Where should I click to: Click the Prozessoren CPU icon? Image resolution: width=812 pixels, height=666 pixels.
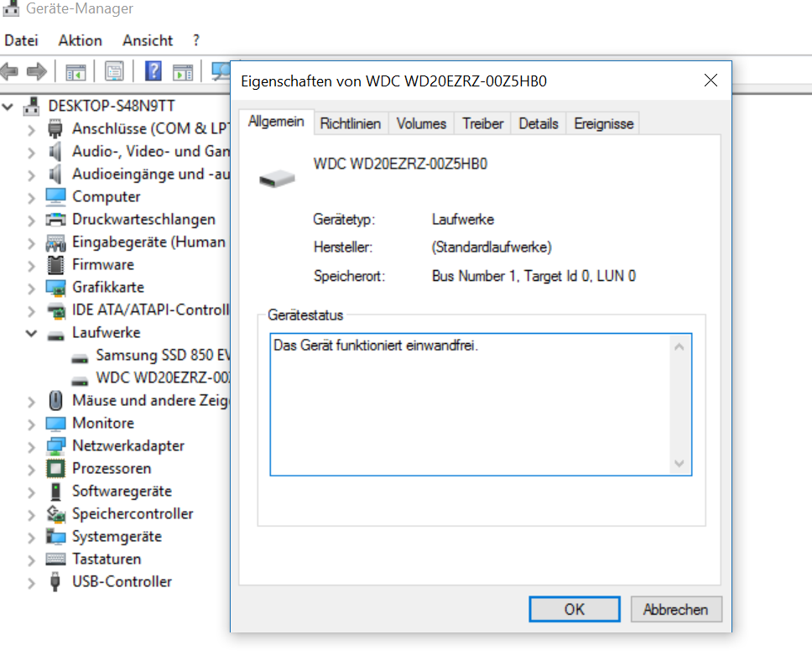click(x=55, y=469)
